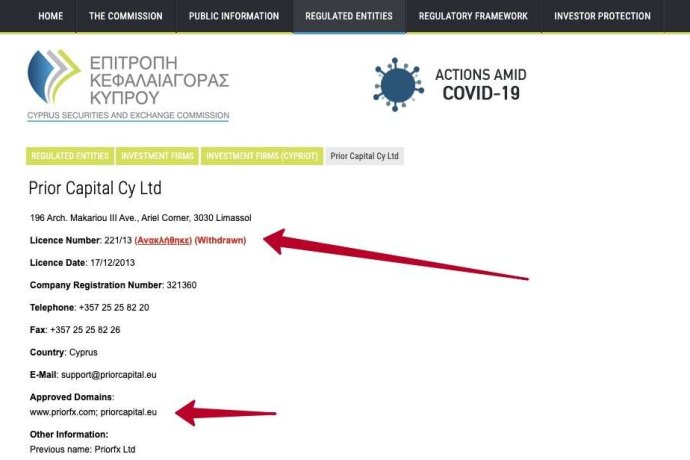
Task: Click the COVID-19 virus icon
Action: [x=398, y=85]
